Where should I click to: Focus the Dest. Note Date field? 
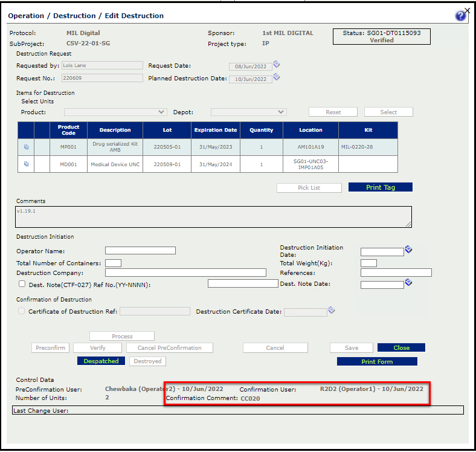pyautogui.click(x=382, y=285)
